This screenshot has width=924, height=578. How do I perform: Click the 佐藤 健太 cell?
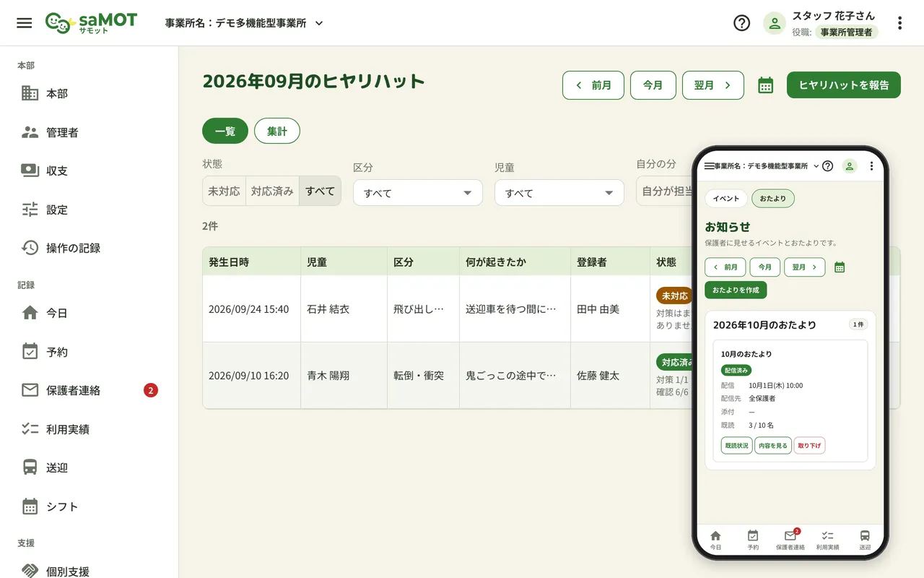point(611,376)
